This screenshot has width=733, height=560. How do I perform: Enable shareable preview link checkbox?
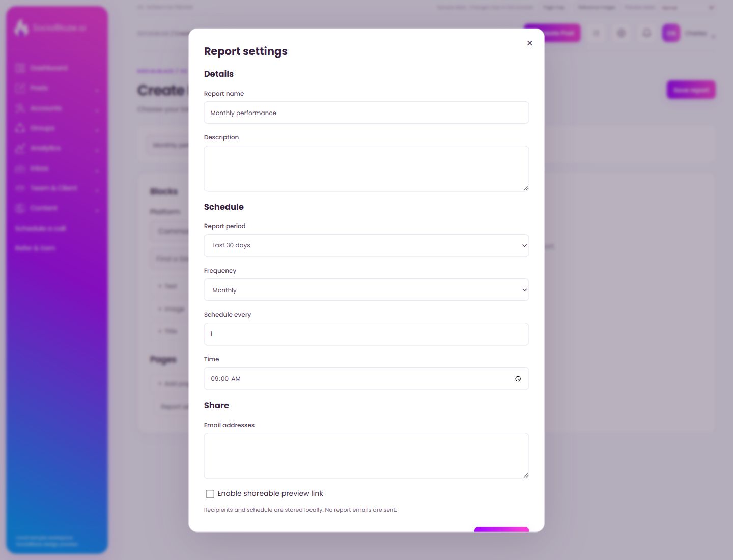point(210,494)
